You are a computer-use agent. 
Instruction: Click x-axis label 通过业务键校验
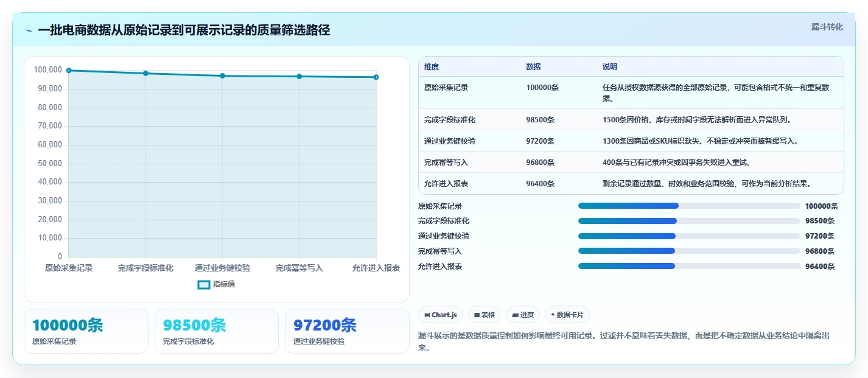[222, 268]
